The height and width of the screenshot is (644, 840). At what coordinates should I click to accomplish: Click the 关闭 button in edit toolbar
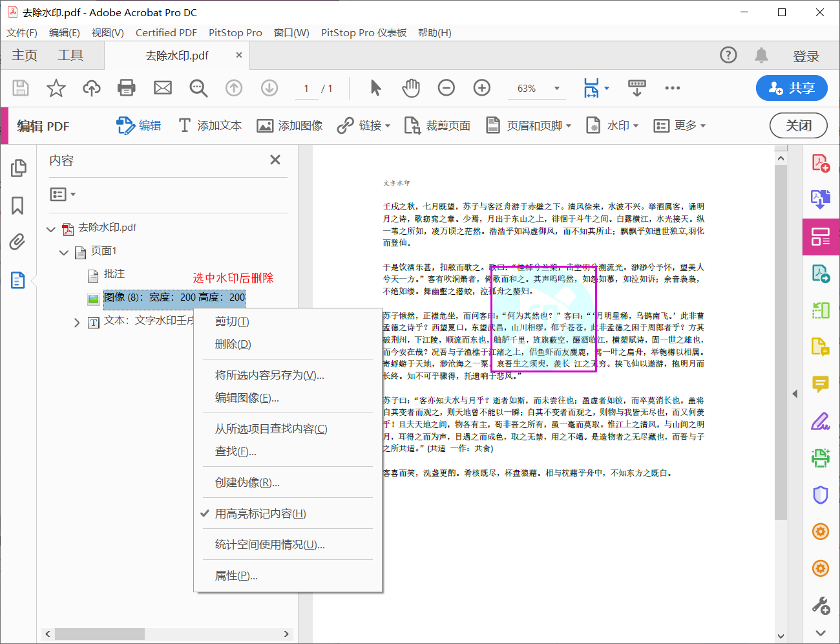point(799,125)
